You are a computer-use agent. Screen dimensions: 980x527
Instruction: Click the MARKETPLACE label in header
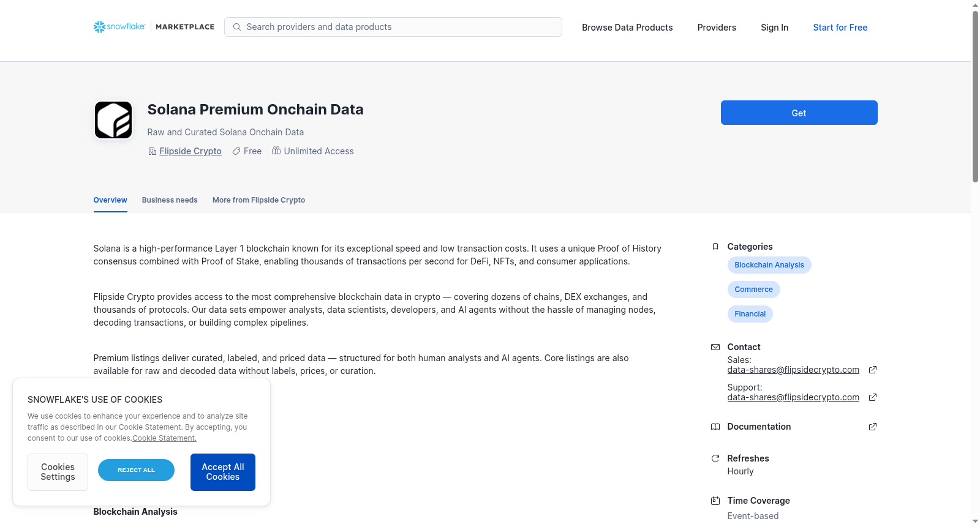pyautogui.click(x=185, y=27)
